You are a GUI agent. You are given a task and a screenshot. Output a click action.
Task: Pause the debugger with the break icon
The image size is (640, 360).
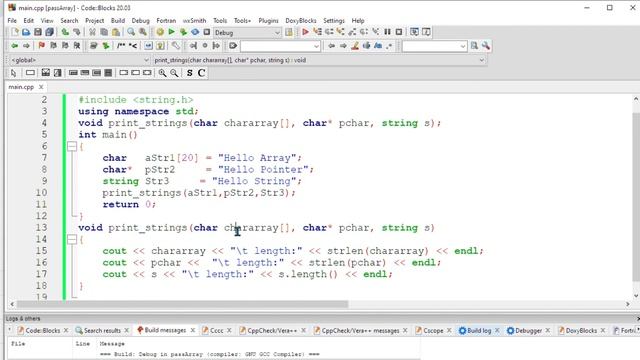387,32
